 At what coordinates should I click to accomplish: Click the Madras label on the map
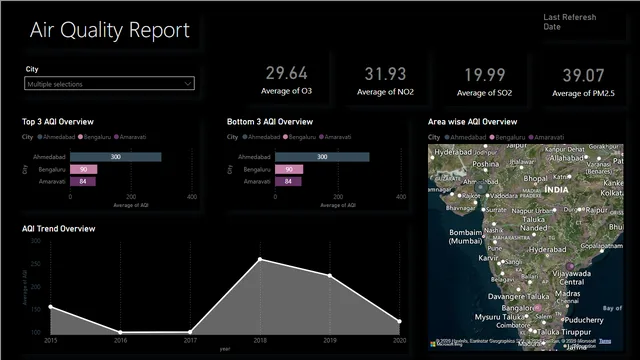[x=567, y=293]
